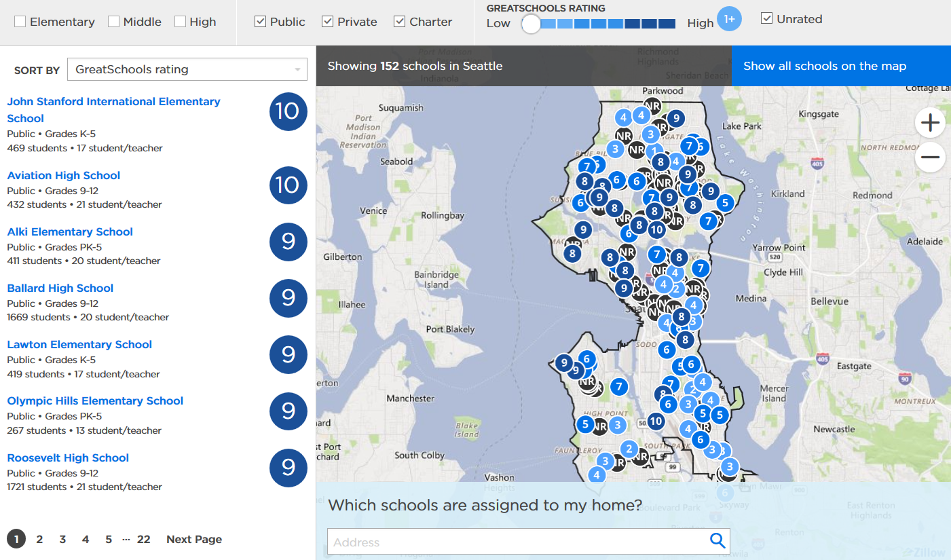Go to page 2 of results
951x560 pixels.
39,539
